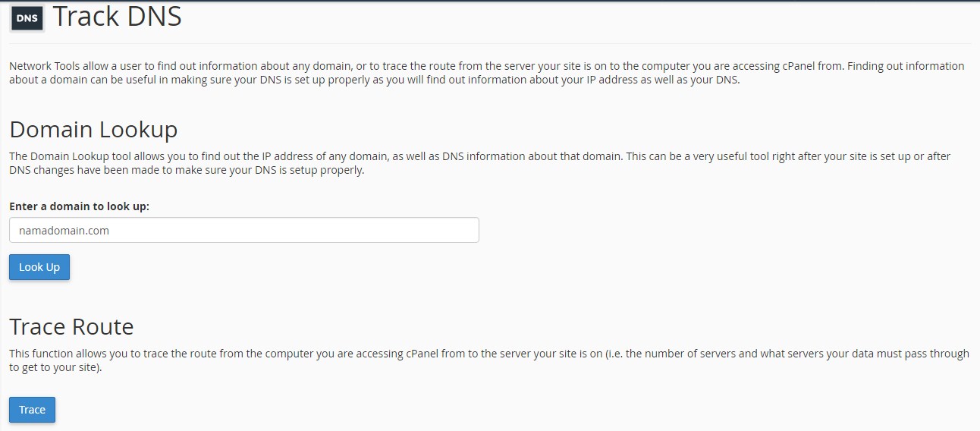Click the Domain Lookup section heading
This screenshot has height=431, width=980.
93,130
